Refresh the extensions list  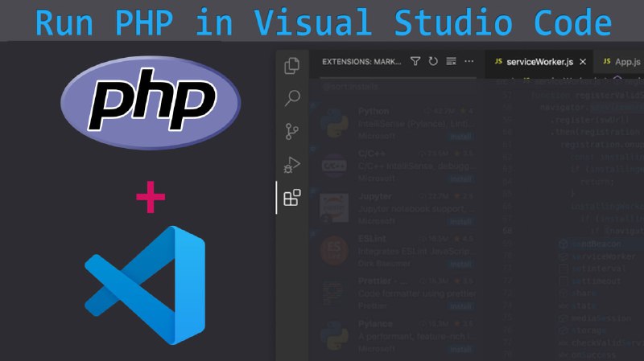coord(433,62)
